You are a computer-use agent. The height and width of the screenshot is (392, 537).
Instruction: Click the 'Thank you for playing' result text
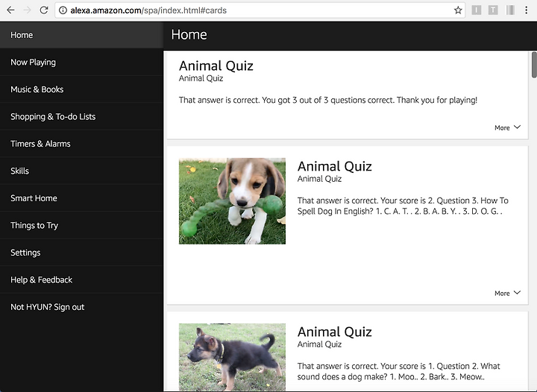pos(328,100)
